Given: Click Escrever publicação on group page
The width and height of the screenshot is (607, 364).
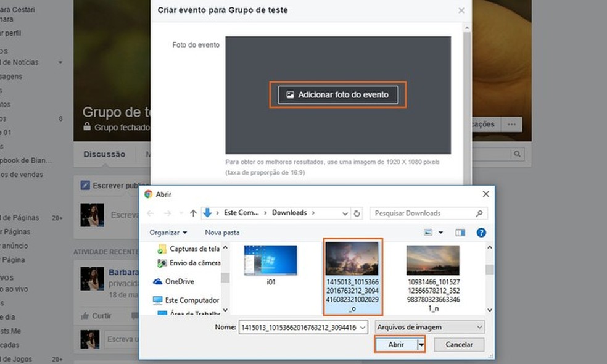Looking at the screenshot, I should pos(116,186).
